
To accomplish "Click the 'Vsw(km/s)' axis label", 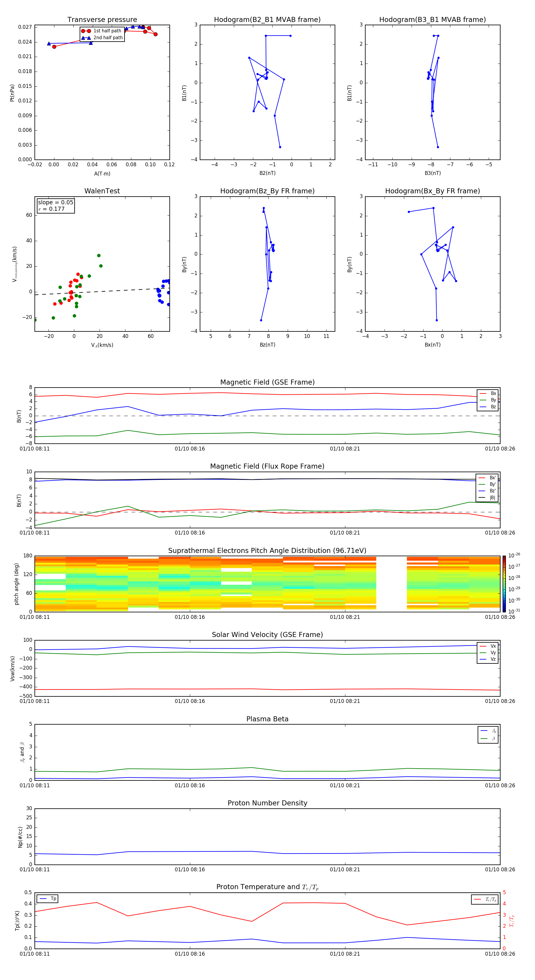I will [x=12, y=668].
